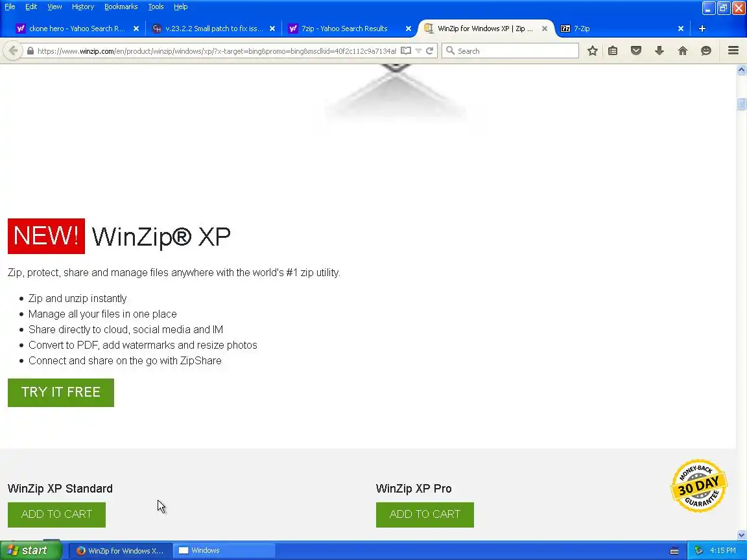Image resolution: width=747 pixels, height=560 pixels.
Task: Click 'Zip and unzip instantly' bullet
Action: [x=78, y=299]
